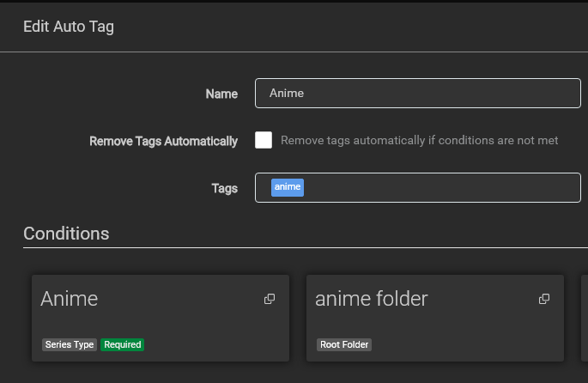Click the Conditions section heading
This screenshot has width=588, height=383.
[66, 234]
